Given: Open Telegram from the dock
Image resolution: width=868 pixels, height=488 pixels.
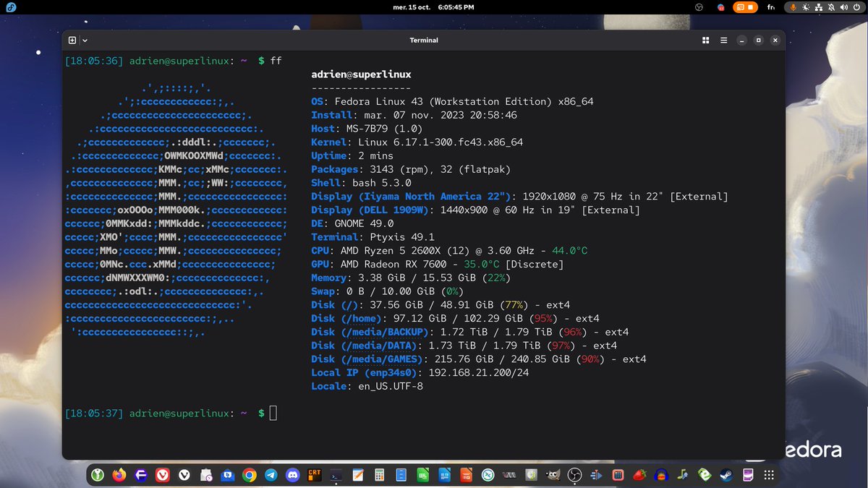Looking at the screenshot, I should point(271,475).
